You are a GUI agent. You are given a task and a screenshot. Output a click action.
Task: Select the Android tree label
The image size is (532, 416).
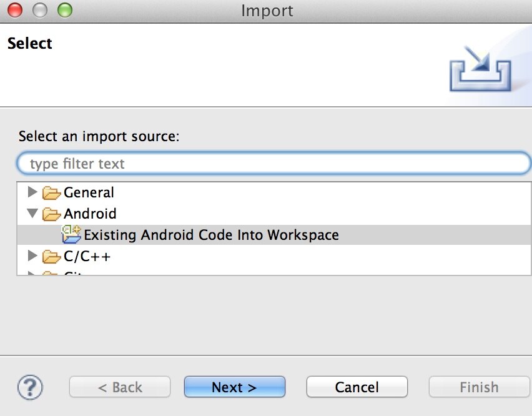pyautogui.click(x=90, y=214)
